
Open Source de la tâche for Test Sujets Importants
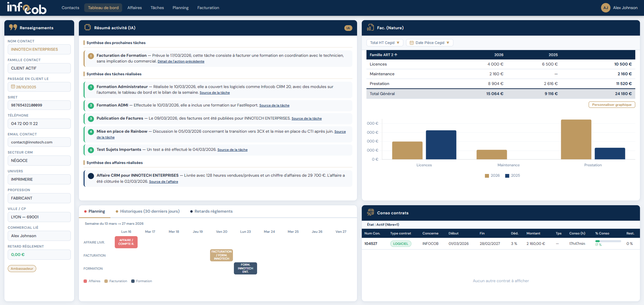[233, 150]
